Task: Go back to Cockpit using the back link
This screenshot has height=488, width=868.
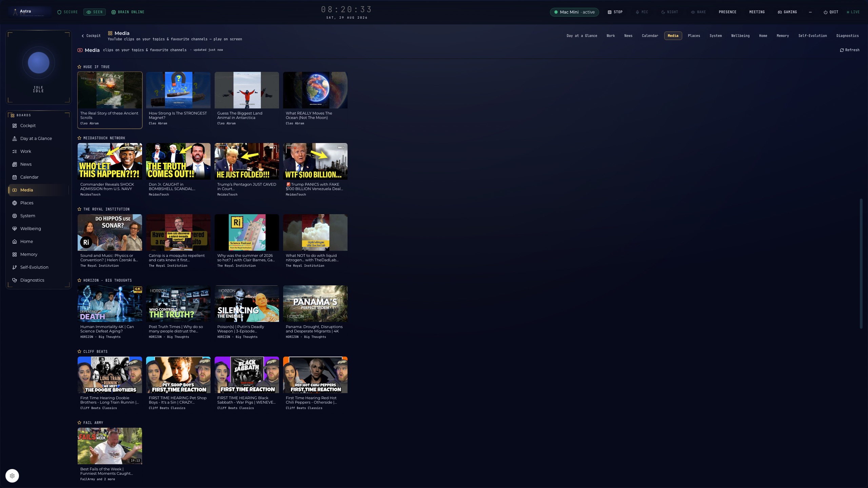Action: 91,36
